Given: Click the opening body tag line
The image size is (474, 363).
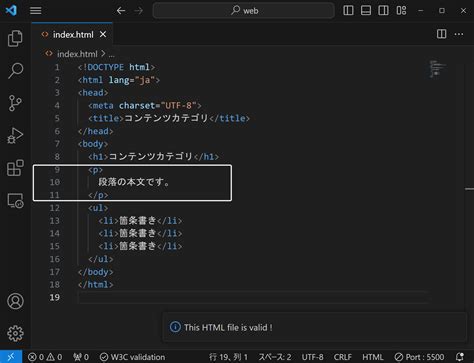Looking at the screenshot, I should tap(93, 144).
